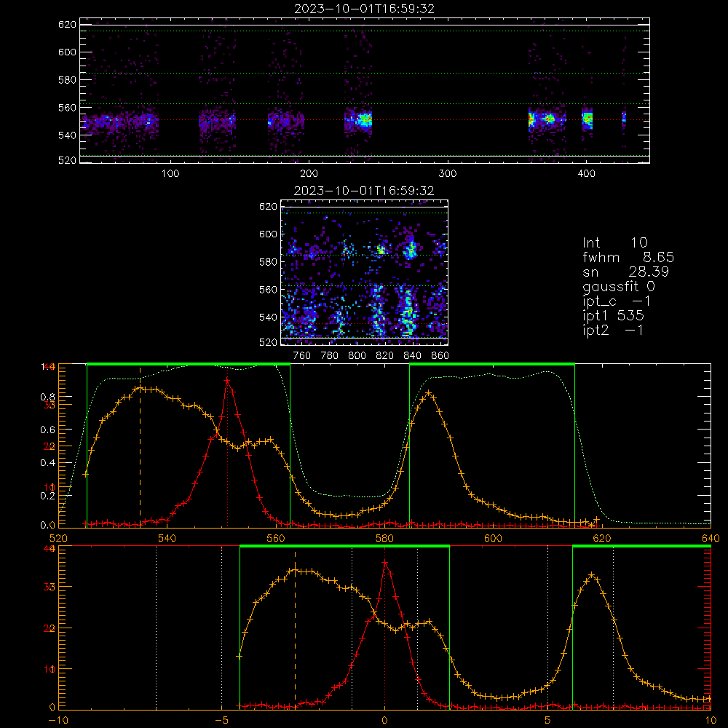728x728 pixels.
Task: Click right green bar atop upper profile plot
Action: (492, 364)
